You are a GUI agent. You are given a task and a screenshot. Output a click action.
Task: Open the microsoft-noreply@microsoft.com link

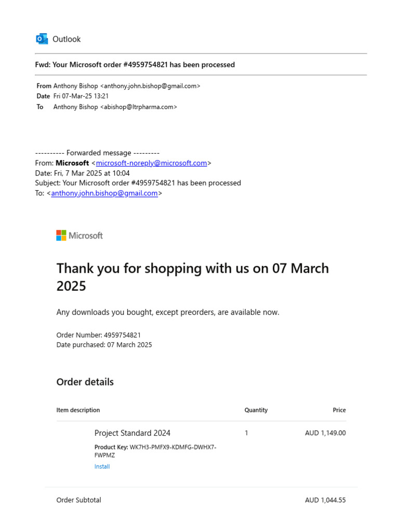tap(151, 163)
